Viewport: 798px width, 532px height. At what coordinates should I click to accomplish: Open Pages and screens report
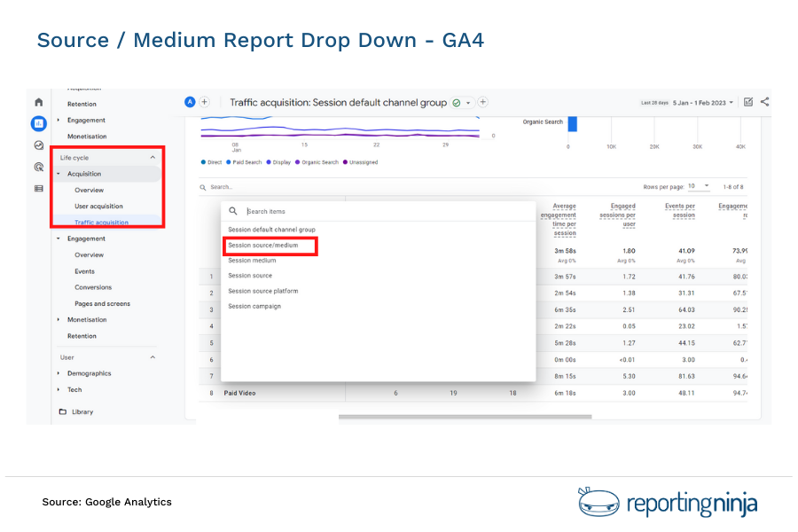102,304
